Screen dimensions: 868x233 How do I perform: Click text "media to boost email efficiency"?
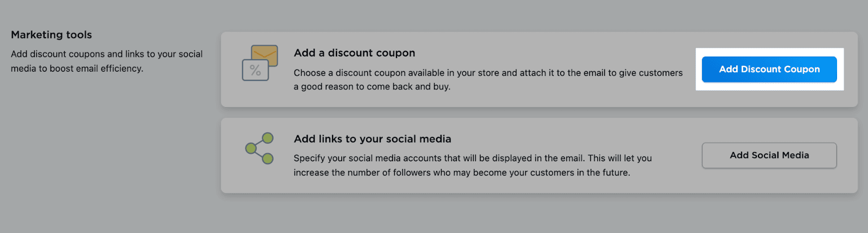[x=77, y=68]
